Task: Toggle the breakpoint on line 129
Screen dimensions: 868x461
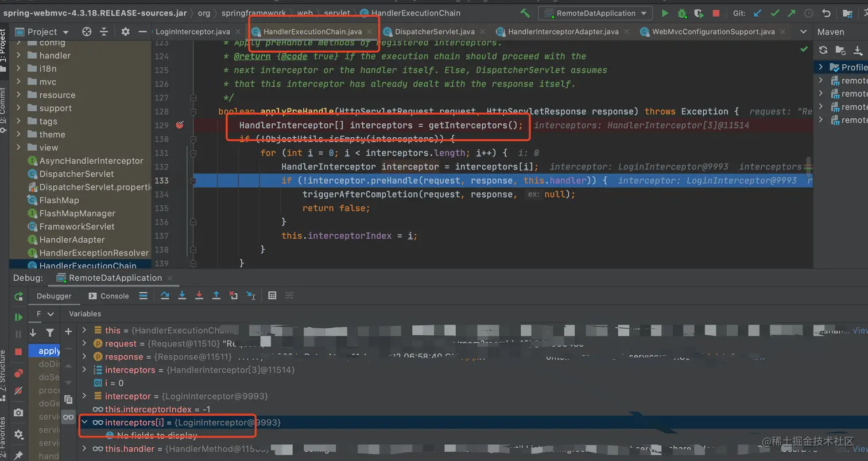Action: pos(180,125)
